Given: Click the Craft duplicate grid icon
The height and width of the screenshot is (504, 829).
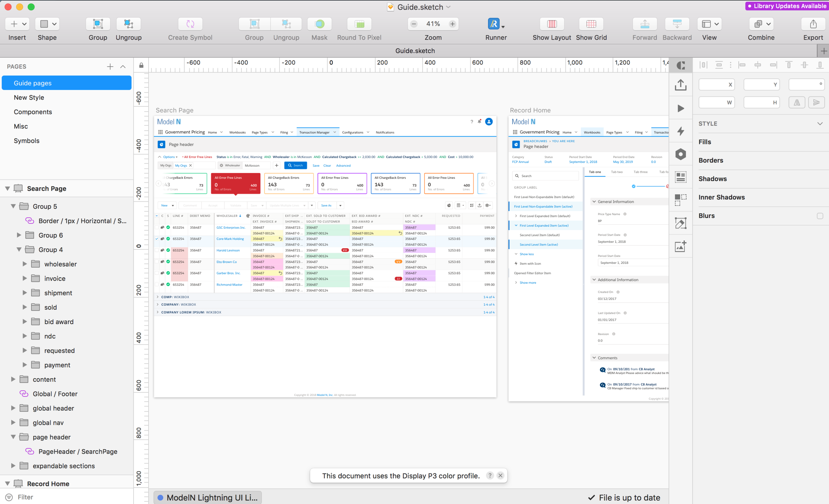Looking at the screenshot, I should click(x=681, y=200).
